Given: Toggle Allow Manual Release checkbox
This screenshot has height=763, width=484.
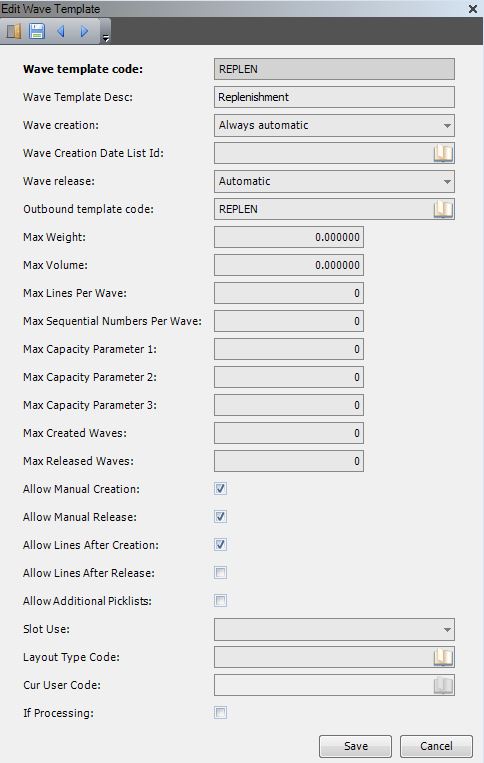Looking at the screenshot, I should pyautogui.click(x=220, y=517).
